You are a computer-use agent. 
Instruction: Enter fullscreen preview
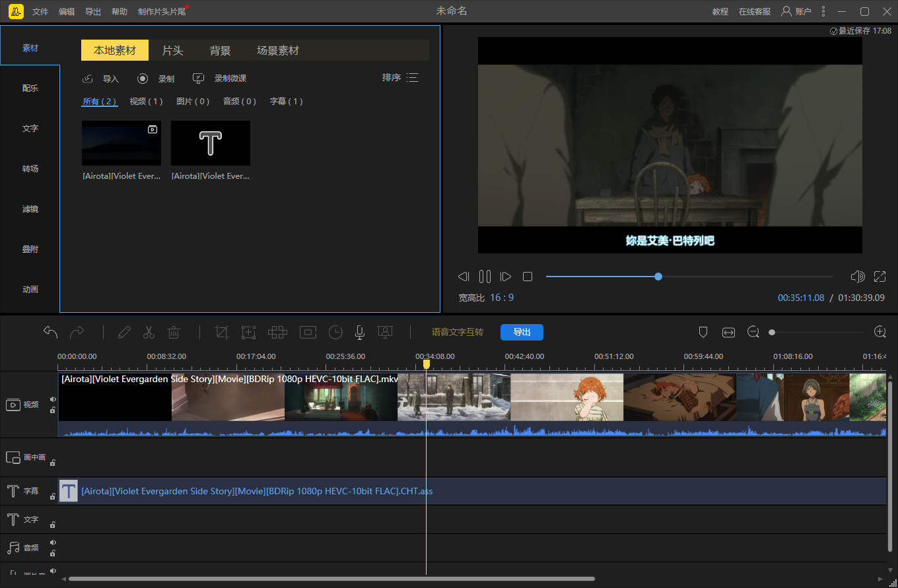(880, 277)
